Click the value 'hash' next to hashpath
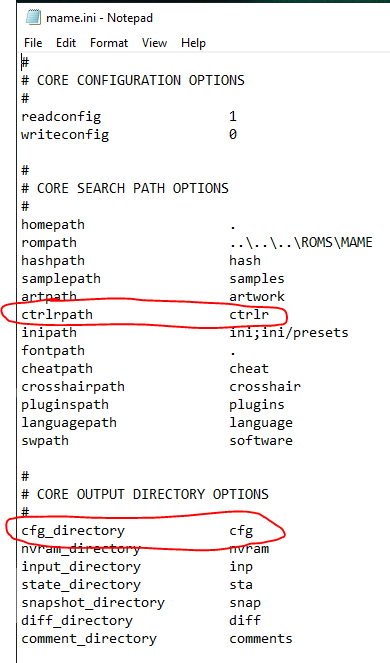 (245, 260)
